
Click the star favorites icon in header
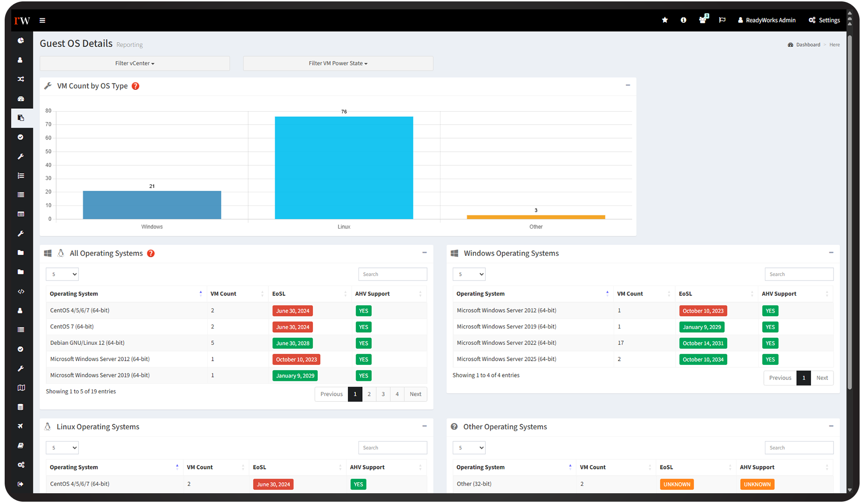665,20
